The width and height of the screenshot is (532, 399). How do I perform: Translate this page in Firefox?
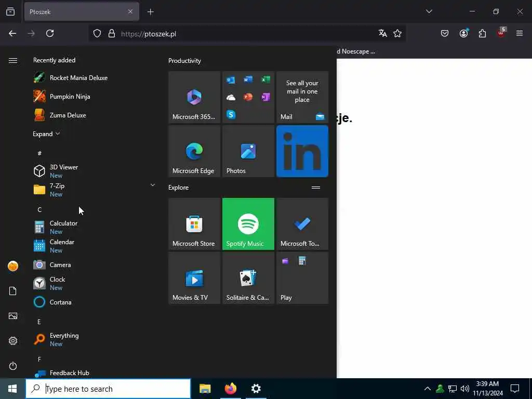[383, 33]
